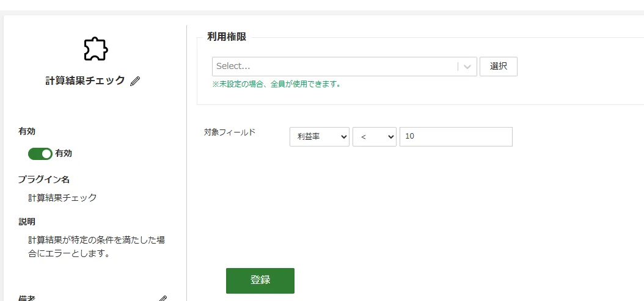Screen dimensions: 644x301
Task: Expand the Select chevron arrow
Action: coord(467,67)
